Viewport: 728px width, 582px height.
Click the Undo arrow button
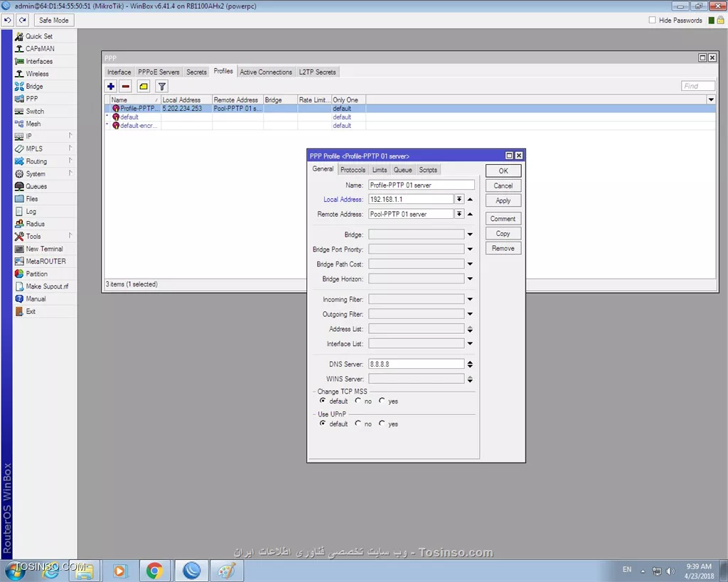coord(7,21)
